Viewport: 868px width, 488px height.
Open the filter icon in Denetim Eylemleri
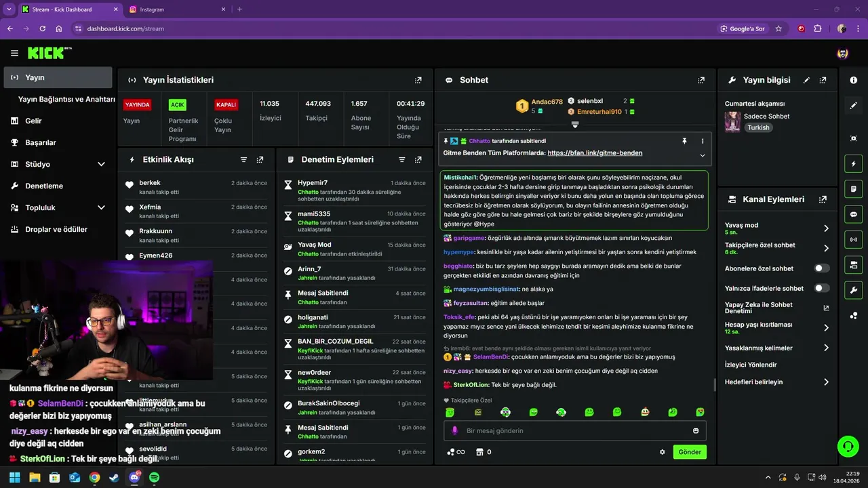click(x=401, y=160)
